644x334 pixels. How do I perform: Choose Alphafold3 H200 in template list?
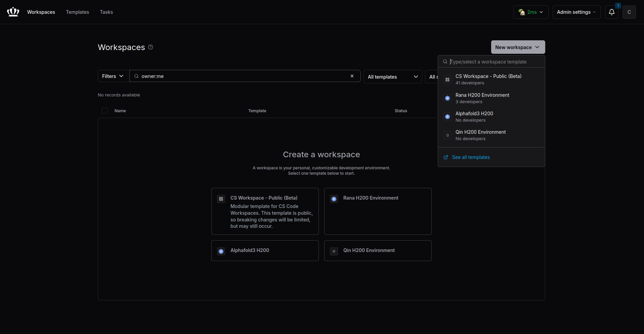[474, 117]
